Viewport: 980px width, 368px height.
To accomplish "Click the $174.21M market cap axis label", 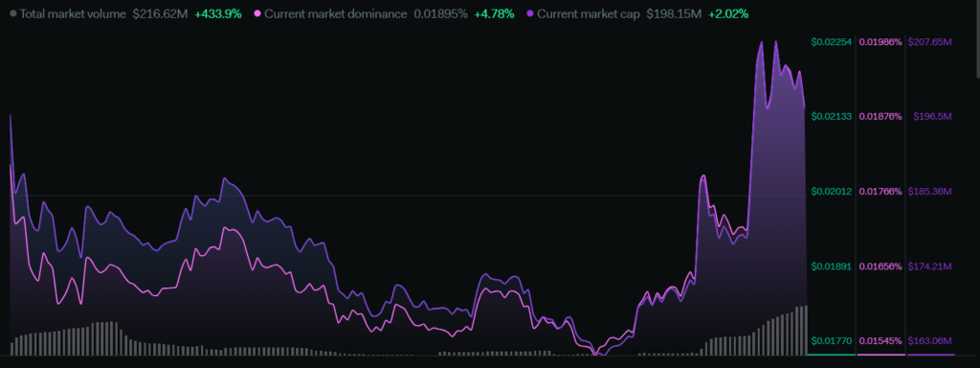I will (x=929, y=266).
